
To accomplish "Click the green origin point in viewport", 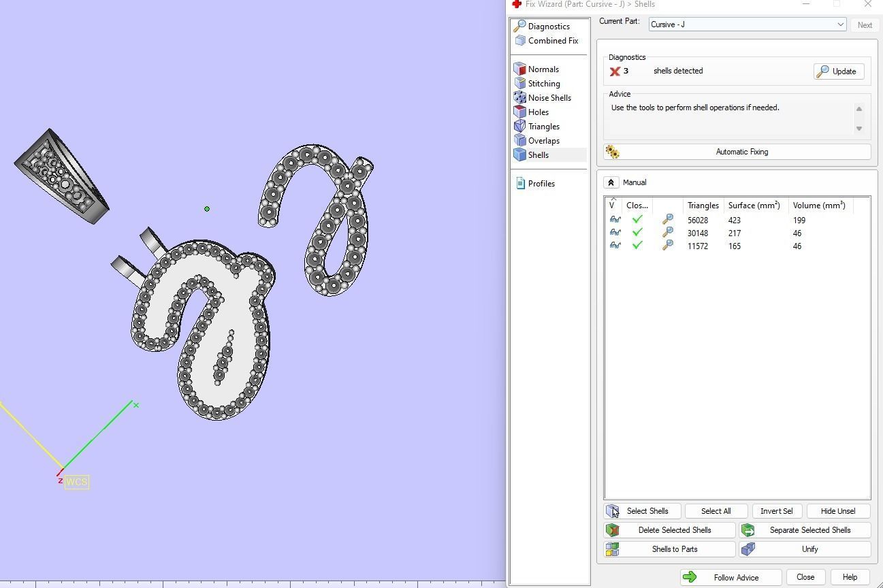I will point(207,209).
